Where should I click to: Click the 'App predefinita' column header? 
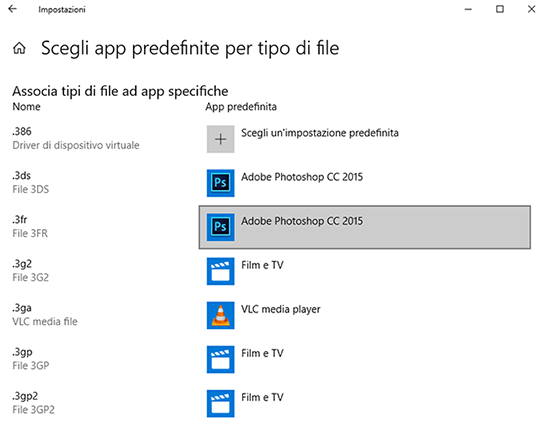point(241,107)
